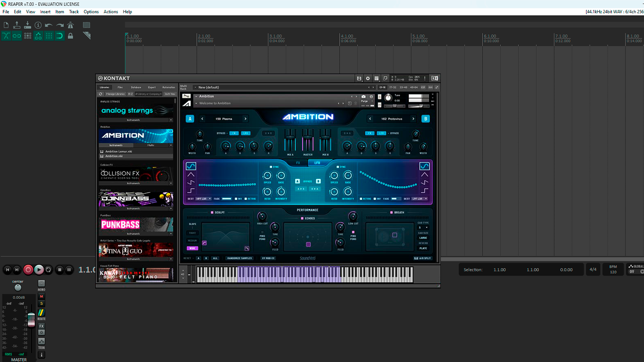Open Ambition instrument name dropdown arrow
Screen dimensions: 644x362
pos(196,96)
